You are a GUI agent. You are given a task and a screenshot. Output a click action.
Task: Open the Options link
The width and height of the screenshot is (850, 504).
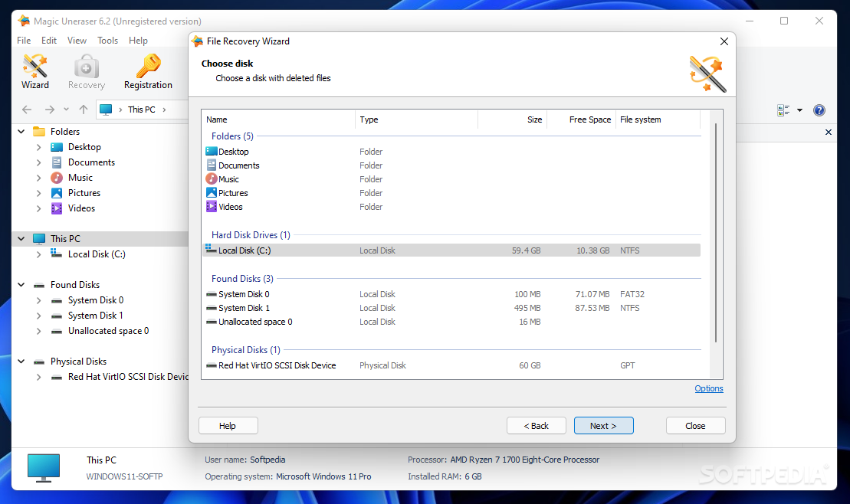[708, 388]
